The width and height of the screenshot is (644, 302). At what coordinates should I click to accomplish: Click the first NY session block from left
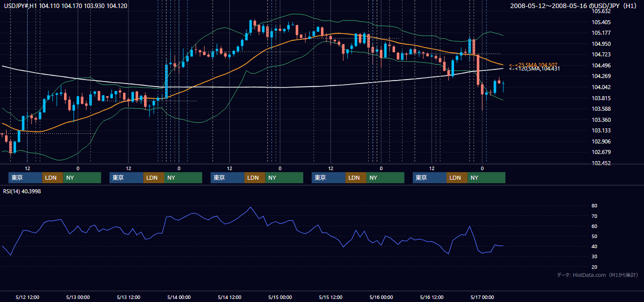[x=82, y=178]
